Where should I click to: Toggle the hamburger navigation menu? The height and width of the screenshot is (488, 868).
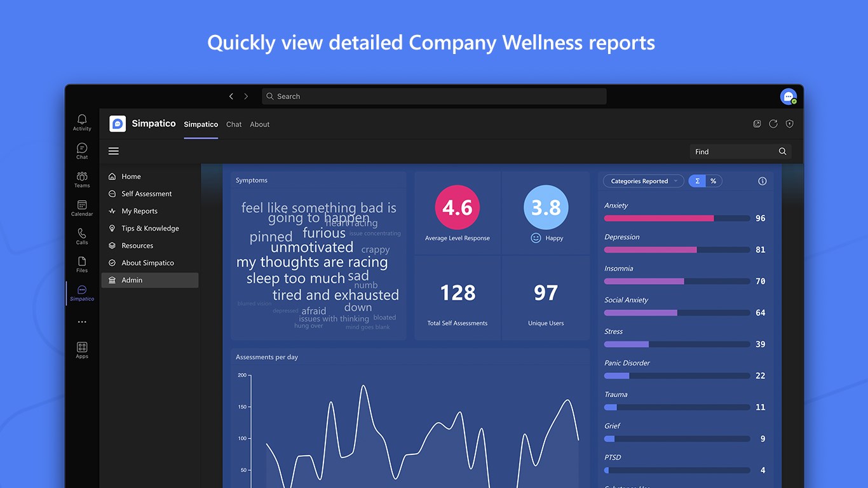114,151
